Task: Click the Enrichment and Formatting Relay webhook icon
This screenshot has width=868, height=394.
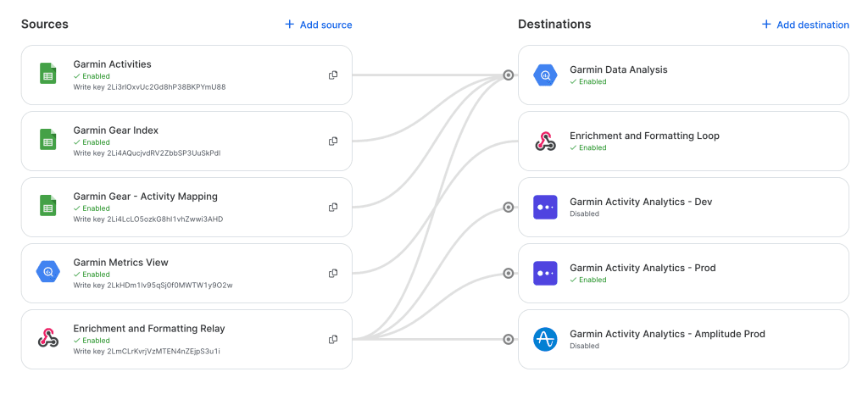Action: click(48, 339)
